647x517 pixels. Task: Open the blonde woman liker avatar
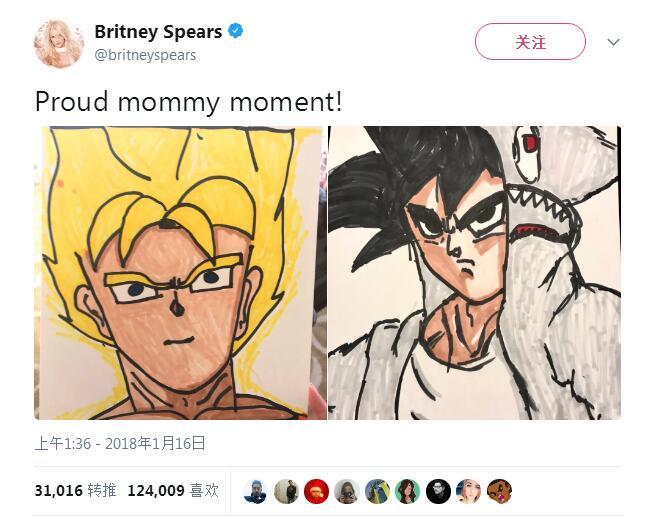(469, 491)
